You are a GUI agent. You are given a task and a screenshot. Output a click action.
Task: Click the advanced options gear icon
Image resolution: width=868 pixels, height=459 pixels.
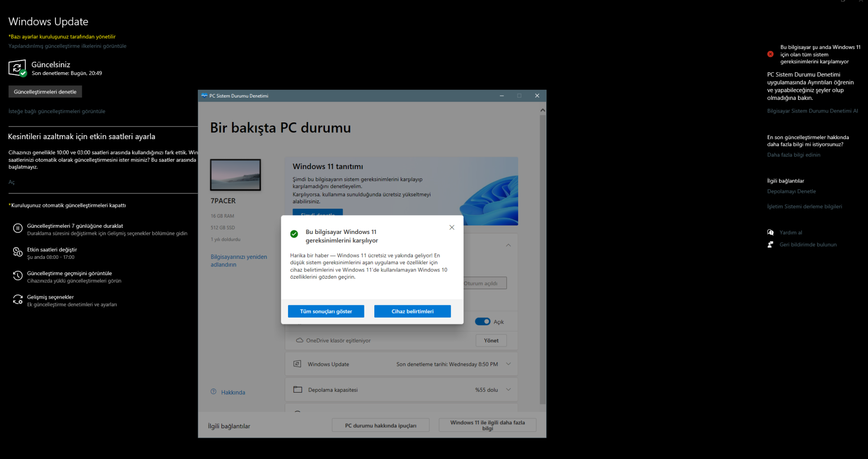point(18,300)
